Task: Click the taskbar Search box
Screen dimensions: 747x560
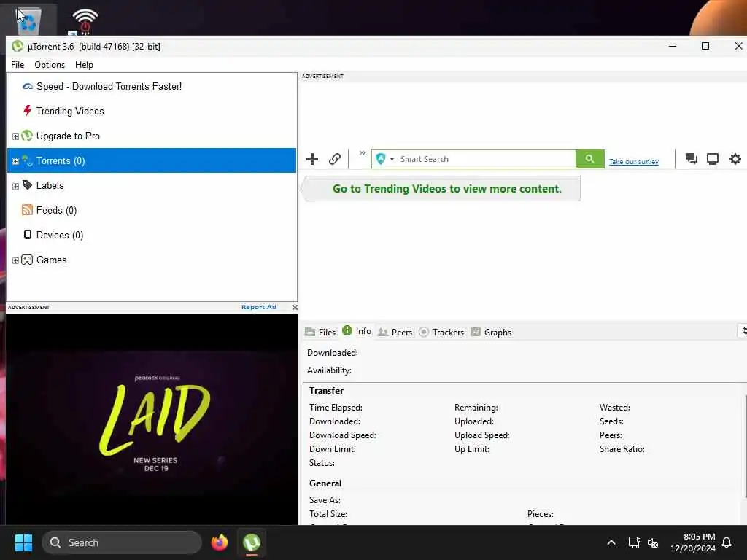Action: [x=122, y=542]
